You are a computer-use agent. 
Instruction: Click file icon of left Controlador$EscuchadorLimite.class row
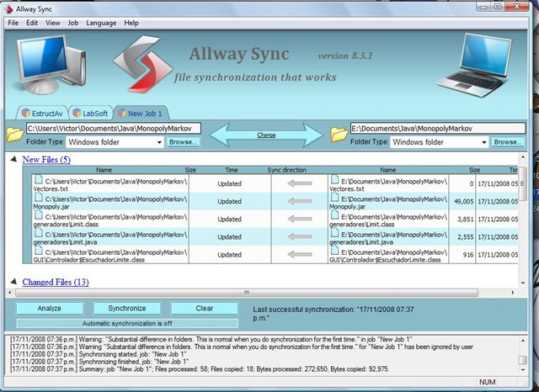[39, 251]
